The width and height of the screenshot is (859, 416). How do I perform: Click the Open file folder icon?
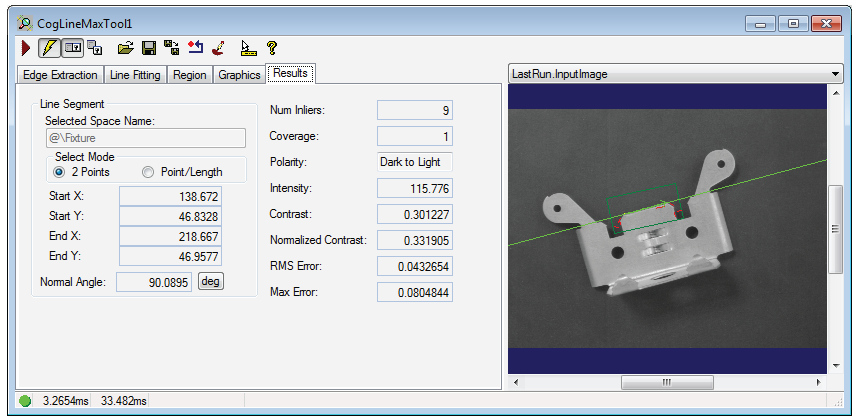click(125, 48)
